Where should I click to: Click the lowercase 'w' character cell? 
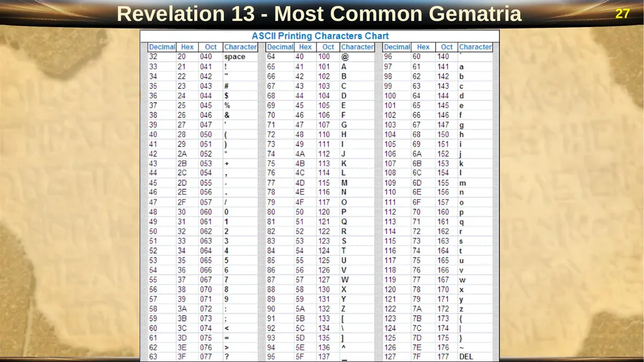(462, 280)
